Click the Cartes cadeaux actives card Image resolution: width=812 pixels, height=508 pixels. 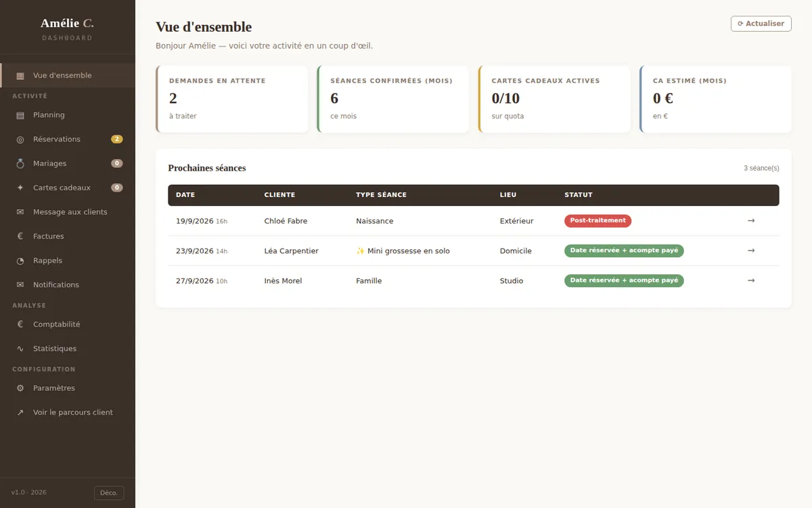pos(554,99)
